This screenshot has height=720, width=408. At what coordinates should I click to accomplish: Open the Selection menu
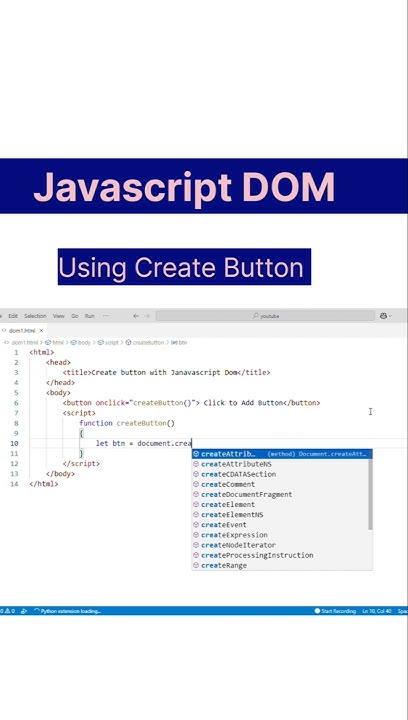pos(35,316)
